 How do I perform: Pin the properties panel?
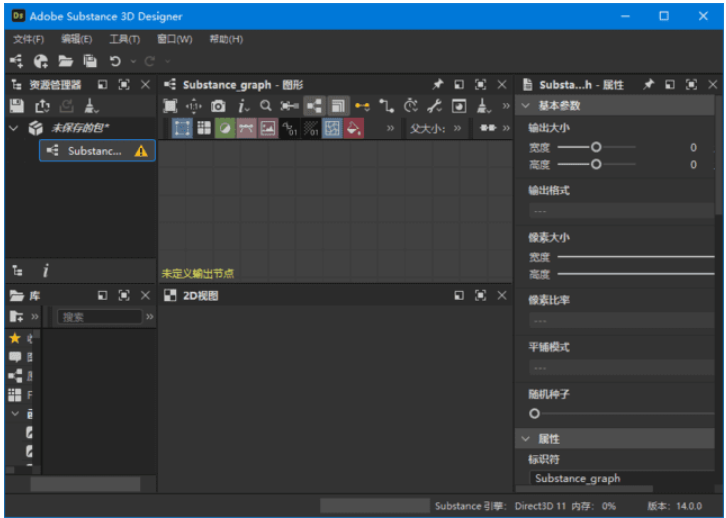[648, 84]
